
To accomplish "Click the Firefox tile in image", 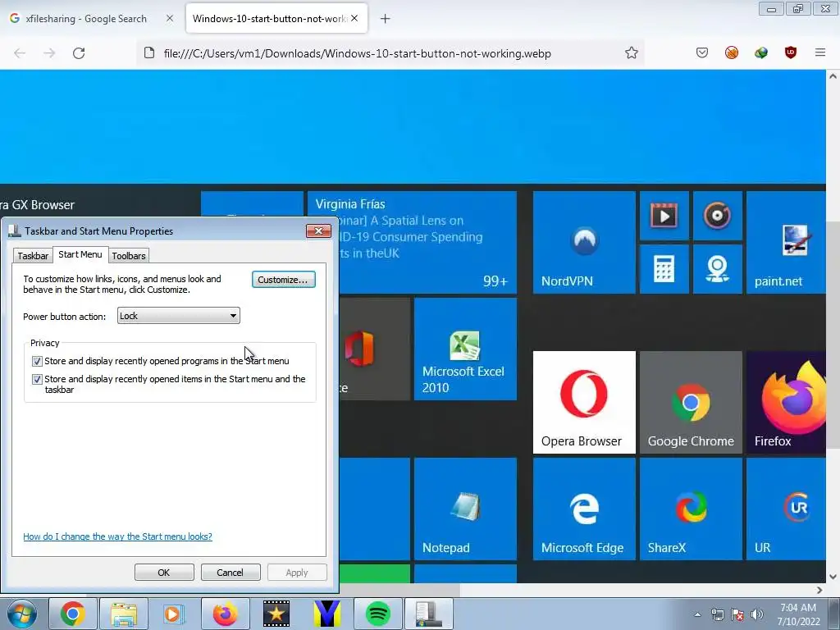I will (x=786, y=402).
